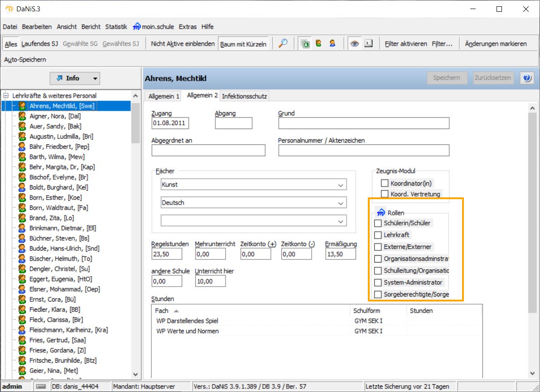Click Filter aktivieren in the toolbar
The width and height of the screenshot is (540, 392).
[406, 44]
